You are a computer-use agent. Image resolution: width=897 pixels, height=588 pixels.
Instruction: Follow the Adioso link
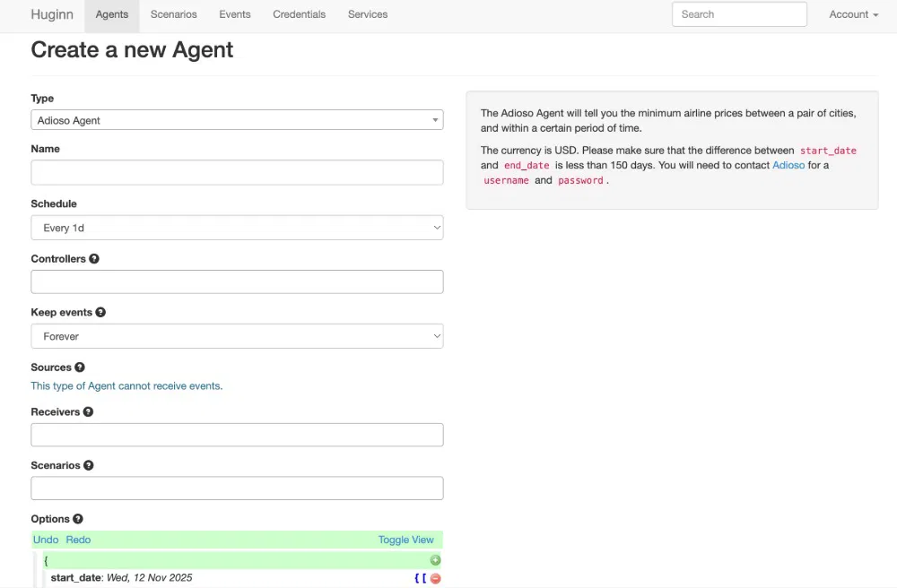click(x=788, y=165)
